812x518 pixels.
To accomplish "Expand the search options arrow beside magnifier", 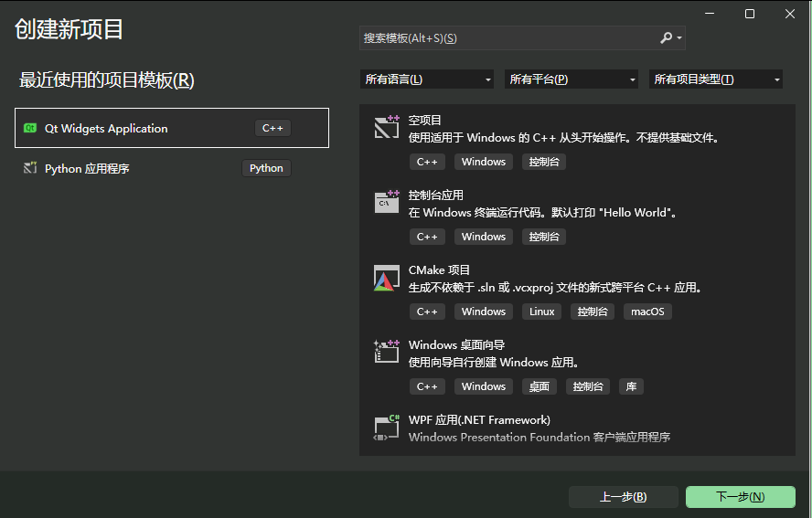I will coord(679,37).
